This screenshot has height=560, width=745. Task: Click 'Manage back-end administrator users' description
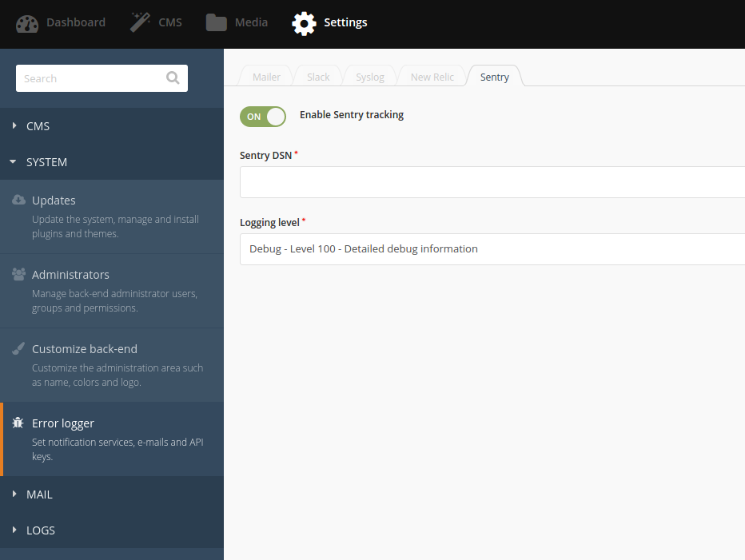[114, 300]
